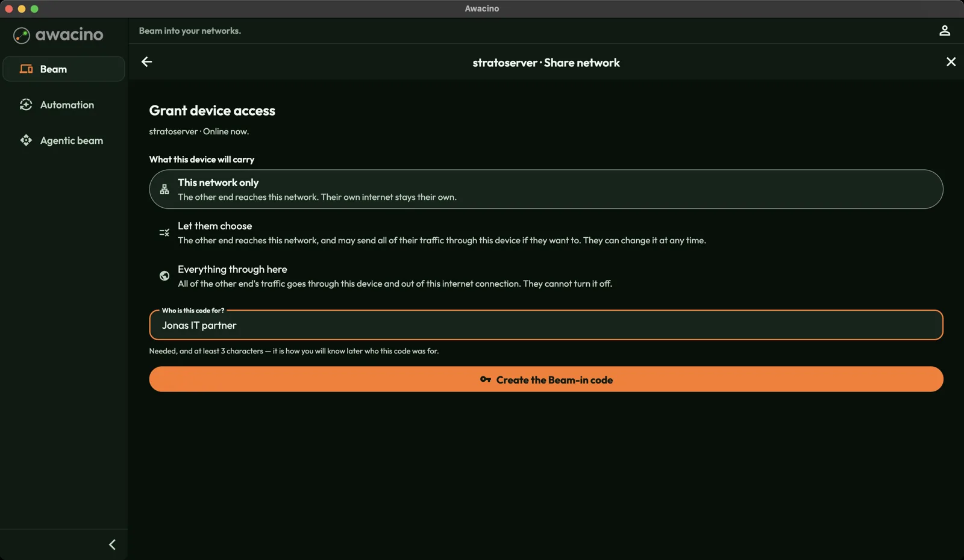Viewport: 964px width, 560px height.
Task: Collapse the sidebar with the chevron
Action: (112, 545)
